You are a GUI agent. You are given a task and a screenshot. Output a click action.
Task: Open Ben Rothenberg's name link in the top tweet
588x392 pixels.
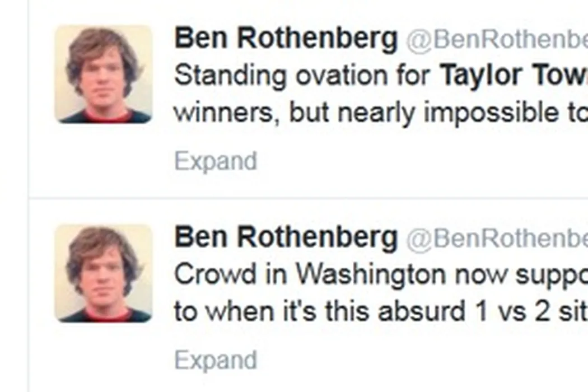[286, 39]
